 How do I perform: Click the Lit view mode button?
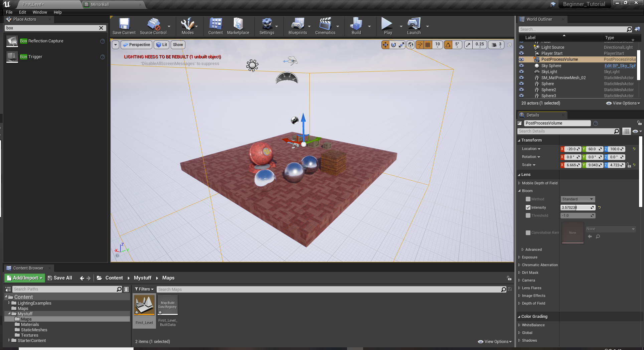click(x=162, y=45)
